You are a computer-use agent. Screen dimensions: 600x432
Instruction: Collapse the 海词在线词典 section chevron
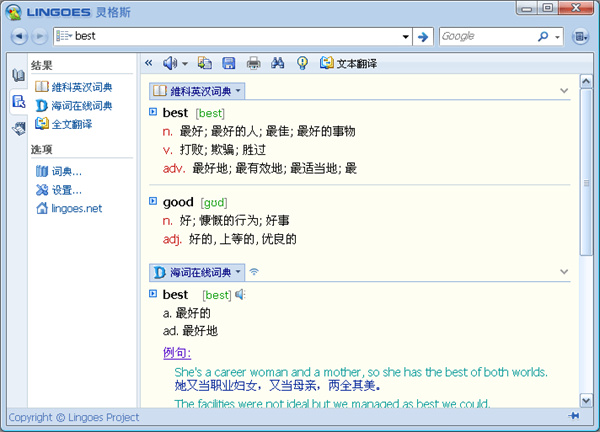pyautogui.click(x=565, y=271)
